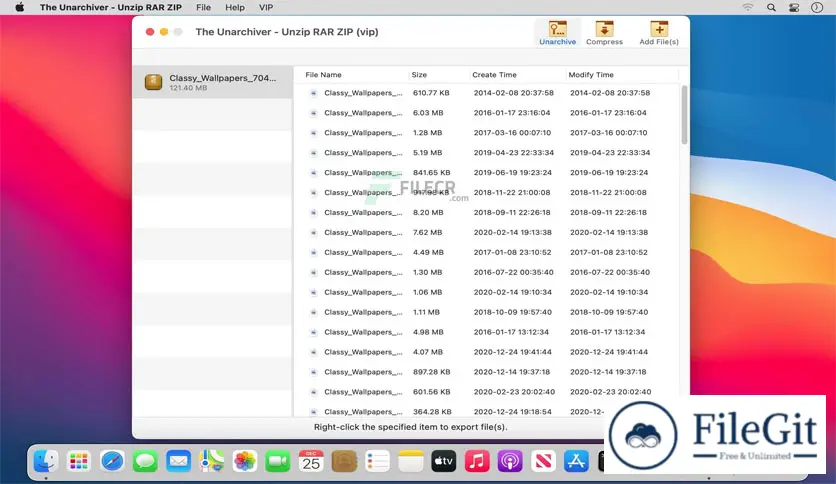Screen dimensions: 836x484
Task: Click the Wi-Fi status icon
Action: tap(748, 7)
